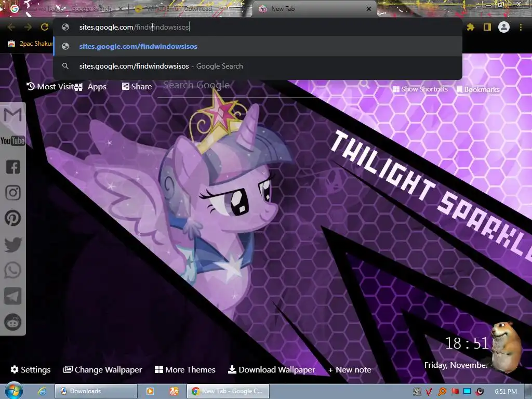Viewport: 532px width, 399px height.
Task: Reload the current page
Action: click(45, 27)
